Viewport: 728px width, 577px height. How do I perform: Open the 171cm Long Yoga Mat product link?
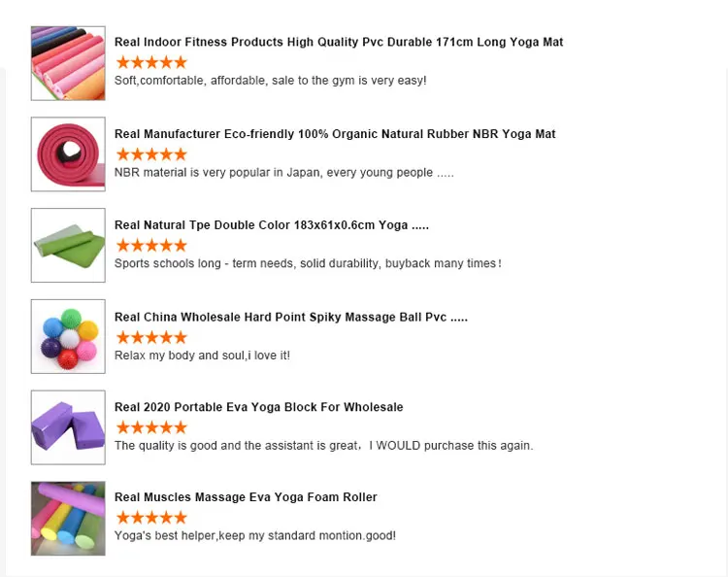[339, 42]
